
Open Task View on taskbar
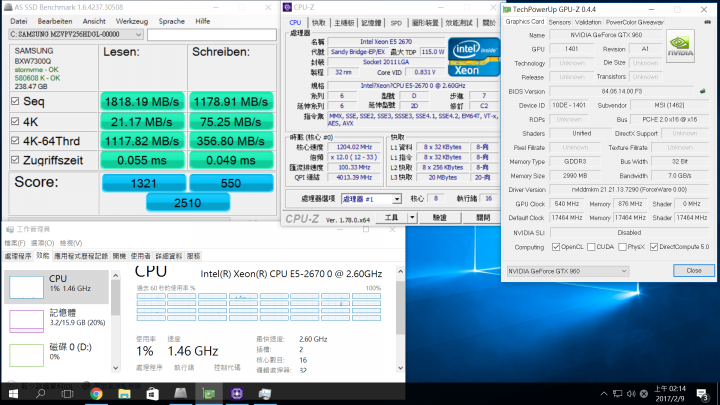coord(68,394)
